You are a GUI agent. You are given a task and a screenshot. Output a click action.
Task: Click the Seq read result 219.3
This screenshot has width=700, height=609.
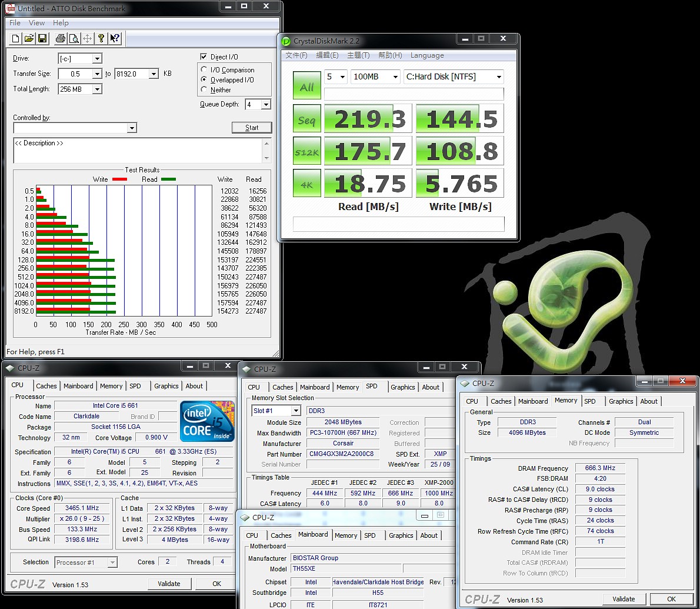click(368, 119)
